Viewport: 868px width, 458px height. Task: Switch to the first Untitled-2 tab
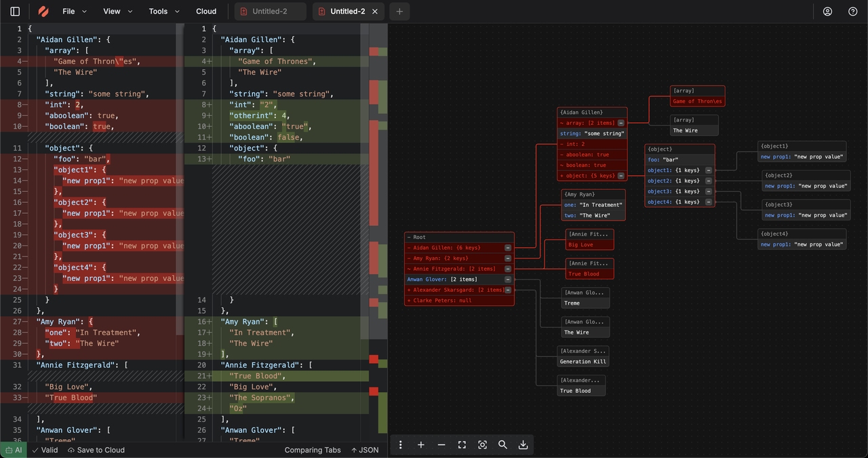(x=270, y=12)
